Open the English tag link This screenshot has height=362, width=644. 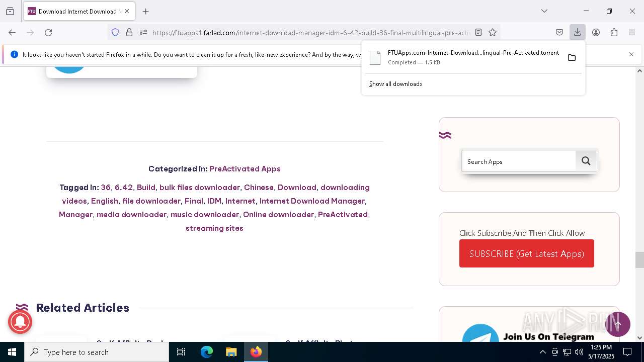click(x=105, y=201)
